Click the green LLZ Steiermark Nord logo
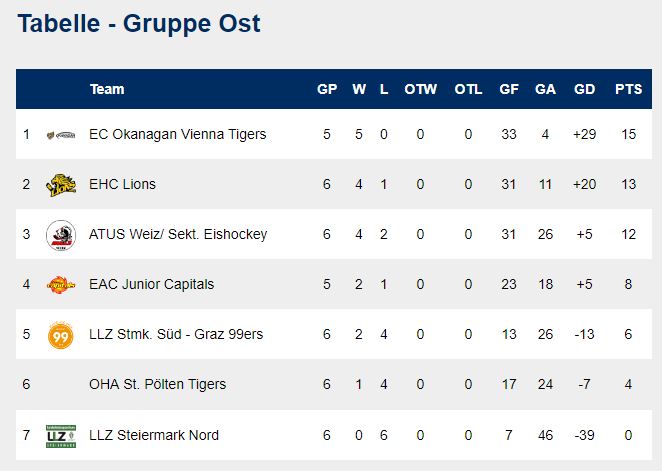This screenshot has width=662, height=471. [x=61, y=436]
